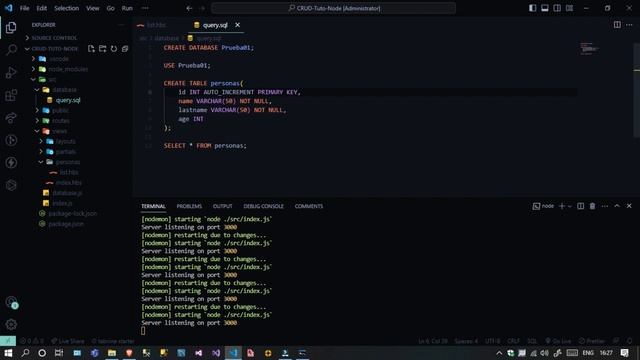
Task: Open the Edit menu
Action: click(41, 8)
